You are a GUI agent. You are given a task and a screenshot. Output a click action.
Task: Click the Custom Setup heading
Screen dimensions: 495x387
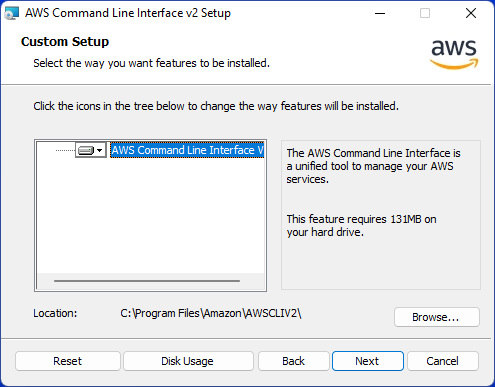pyautogui.click(x=65, y=42)
